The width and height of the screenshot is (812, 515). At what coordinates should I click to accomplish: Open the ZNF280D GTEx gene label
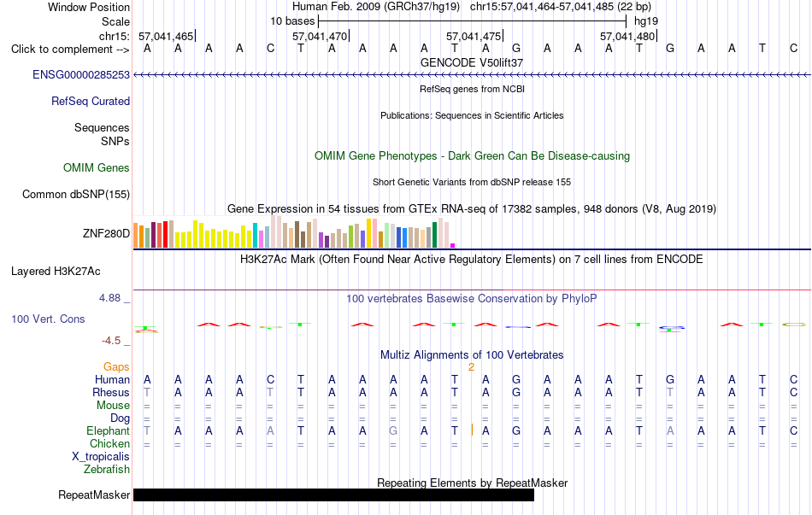[x=106, y=234]
